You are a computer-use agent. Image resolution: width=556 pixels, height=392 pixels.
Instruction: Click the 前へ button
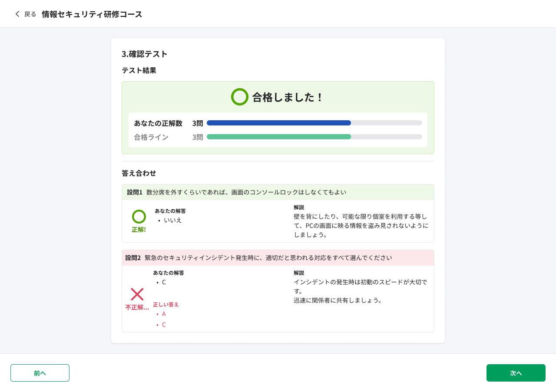coord(40,373)
